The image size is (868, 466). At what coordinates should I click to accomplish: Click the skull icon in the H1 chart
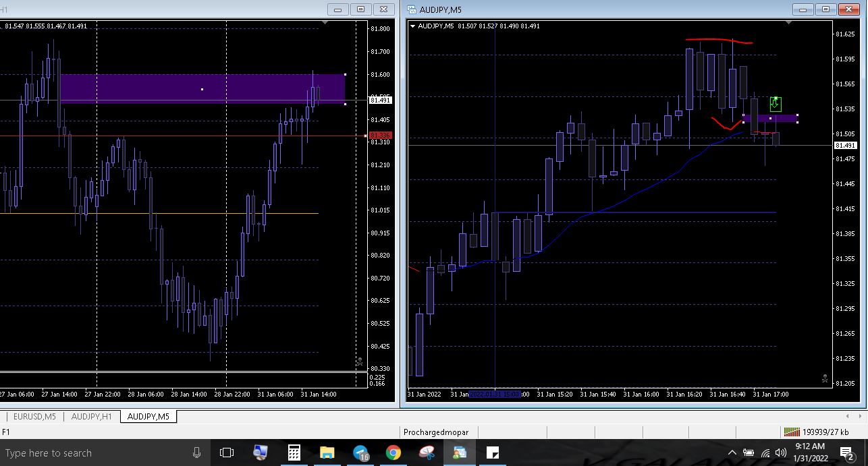click(x=360, y=362)
